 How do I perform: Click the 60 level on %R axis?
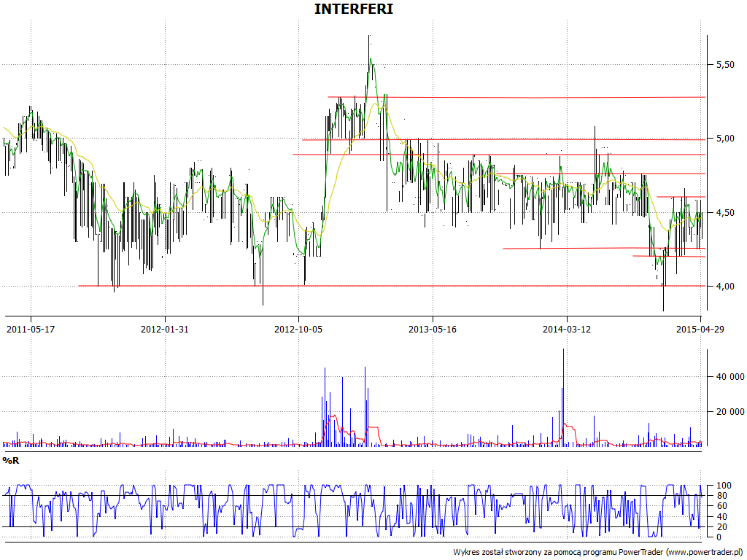pos(721,506)
